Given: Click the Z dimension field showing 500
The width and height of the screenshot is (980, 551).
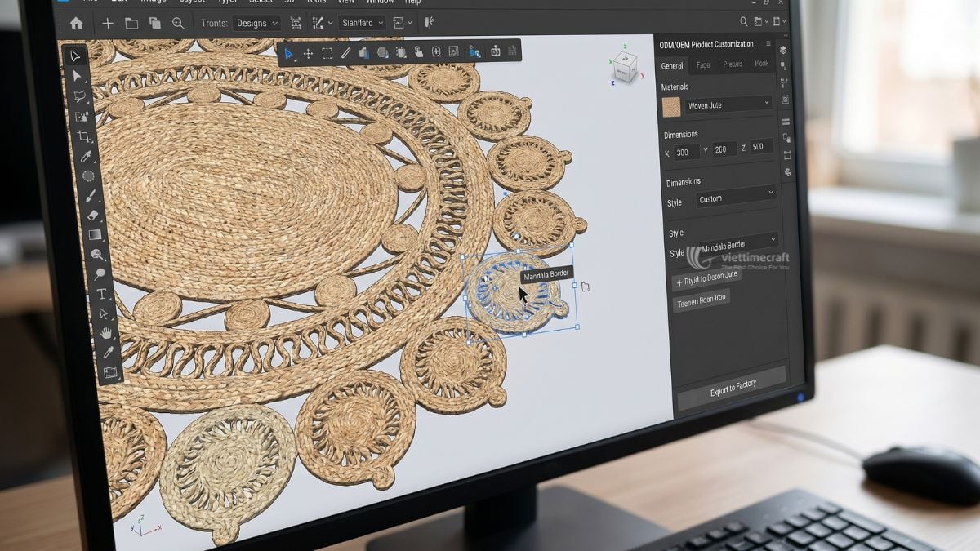Looking at the screenshot, I should click(761, 147).
